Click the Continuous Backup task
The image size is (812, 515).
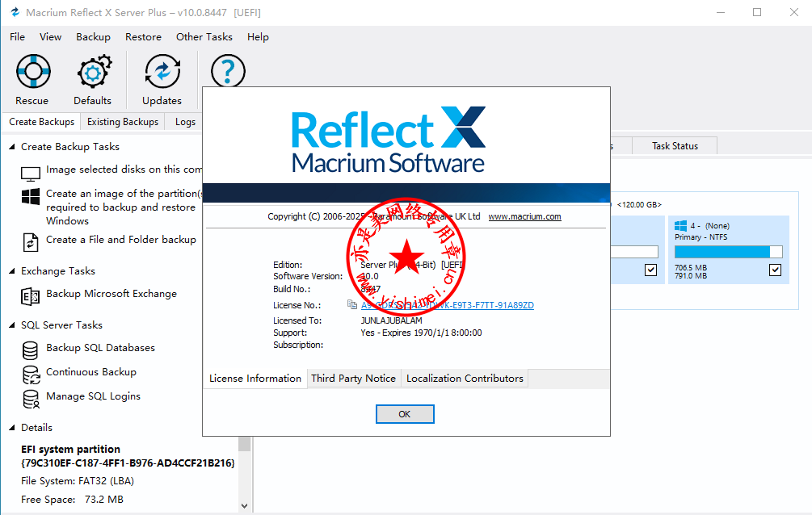[x=91, y=372]
